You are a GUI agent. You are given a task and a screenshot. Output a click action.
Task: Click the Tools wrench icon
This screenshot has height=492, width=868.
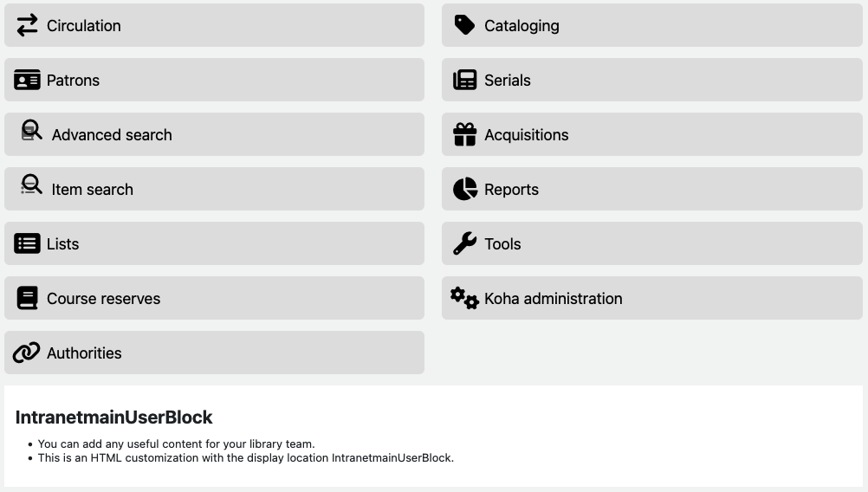464,243
